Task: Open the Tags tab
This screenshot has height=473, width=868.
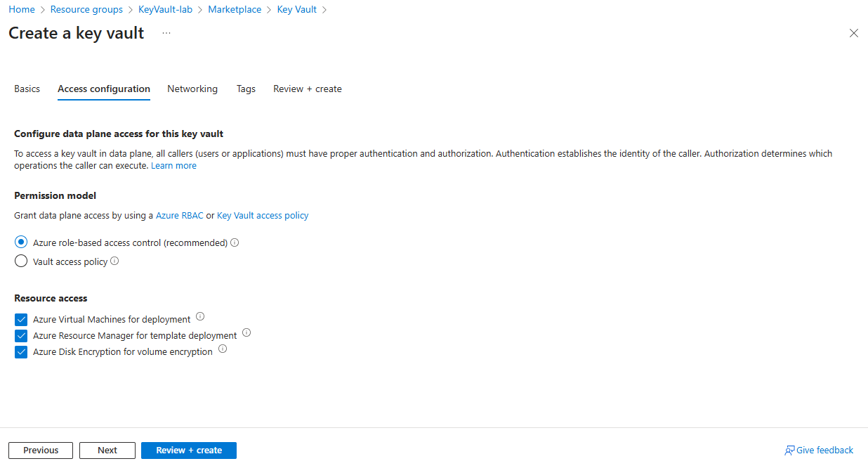Action: 246,89
